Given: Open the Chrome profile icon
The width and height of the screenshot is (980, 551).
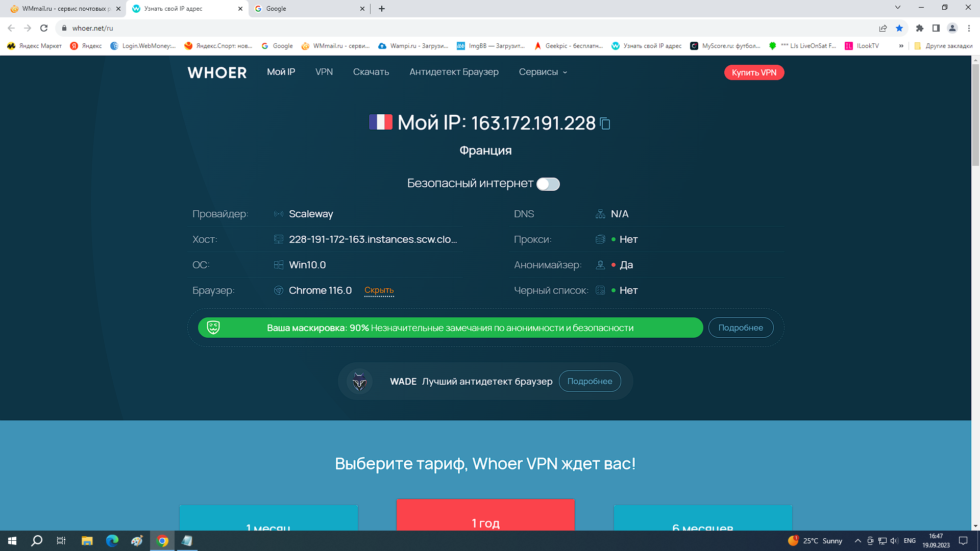Looking at the screenshot, I should [952, 28].
